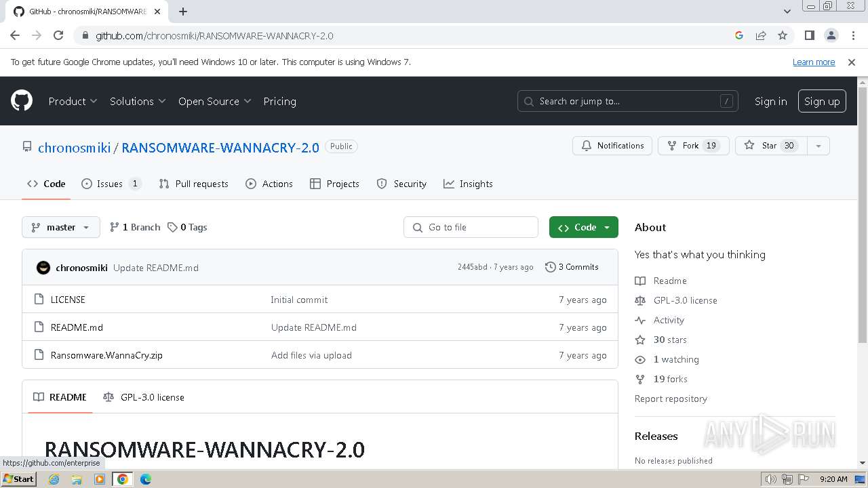Star this repository

770,146
